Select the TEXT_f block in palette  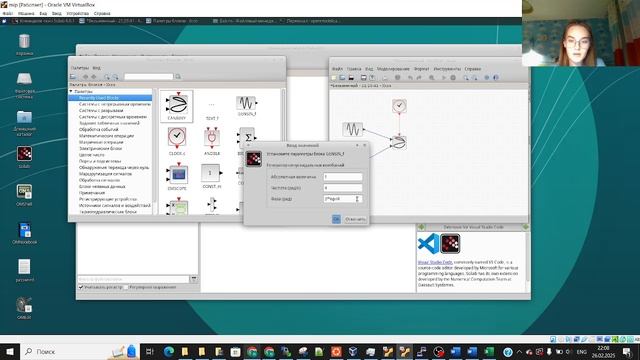212,110
